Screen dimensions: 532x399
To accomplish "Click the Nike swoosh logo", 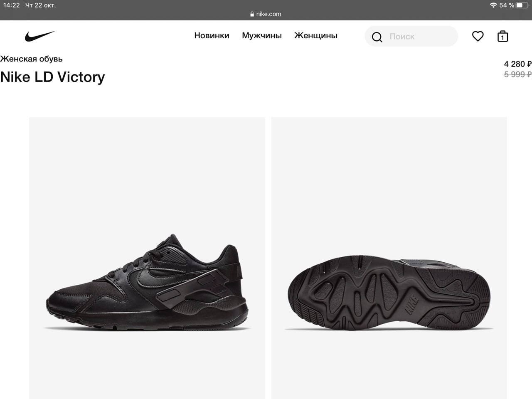I will tap(40, 36).
